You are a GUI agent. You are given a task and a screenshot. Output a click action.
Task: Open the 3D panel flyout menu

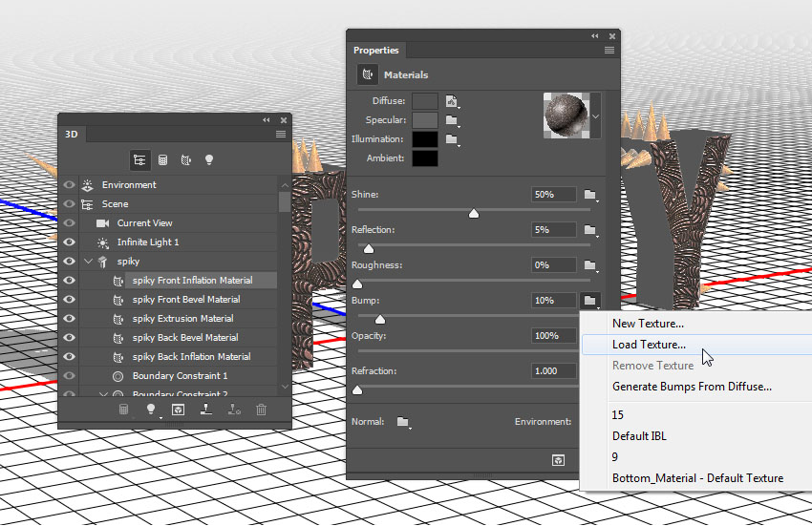(281, 134)
